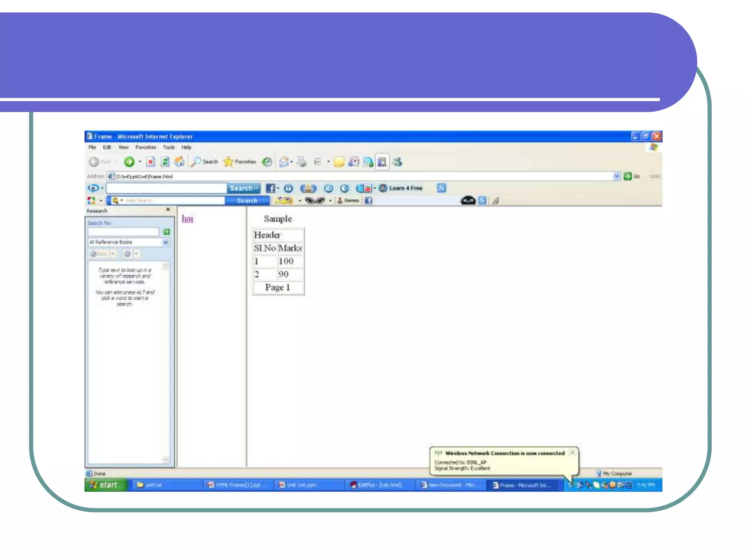This screenshot has height=560, width=747.
Task: Open the Tools menu
Action: 169,147
